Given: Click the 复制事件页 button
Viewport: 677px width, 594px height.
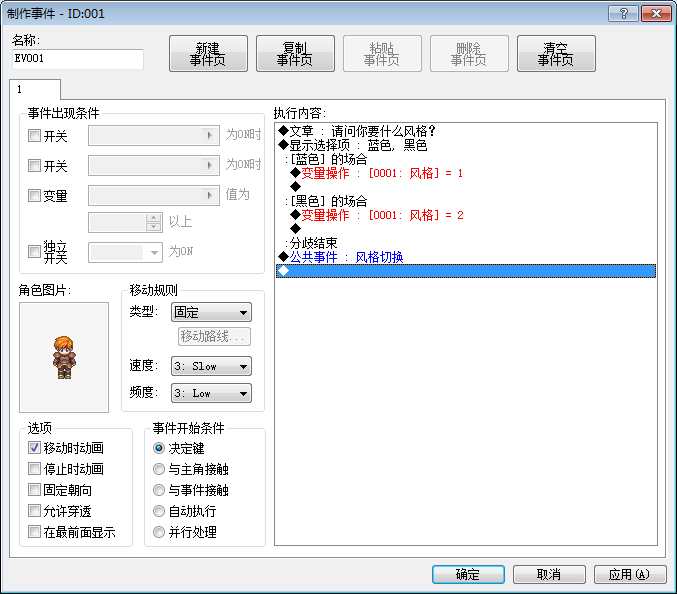Looking at the screenshot, I should [295, 54].
